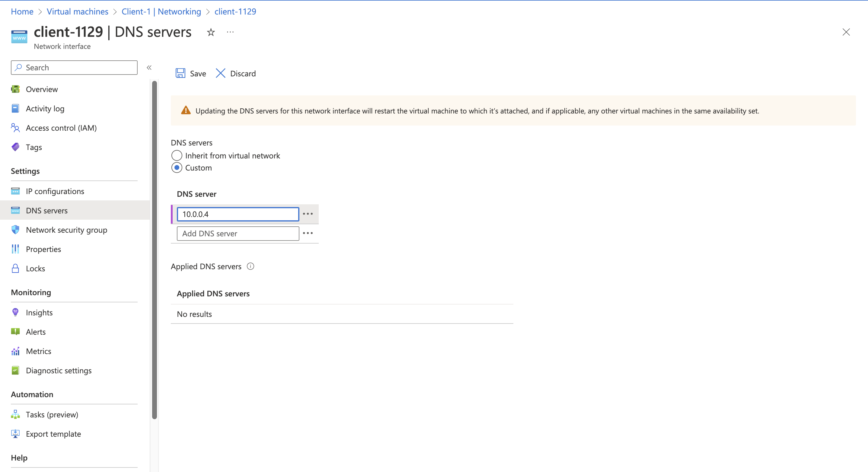Open ellipsis menu beside Add DNS server
The image size is (868, 472).
pos(308,233)
